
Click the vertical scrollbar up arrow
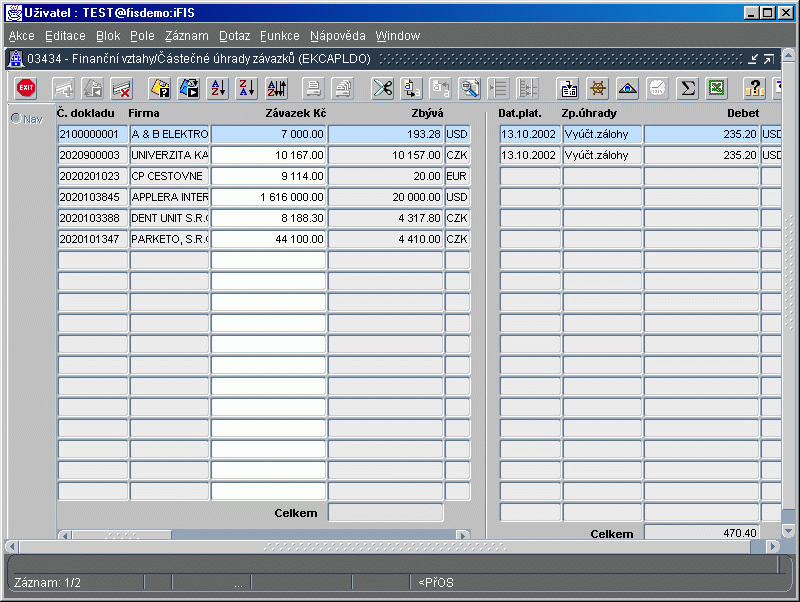click(788, 54)
